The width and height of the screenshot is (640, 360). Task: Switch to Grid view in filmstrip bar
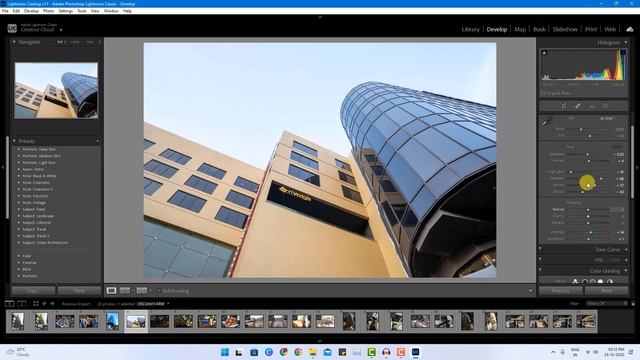pyautogui.click(x=36, y=304)
